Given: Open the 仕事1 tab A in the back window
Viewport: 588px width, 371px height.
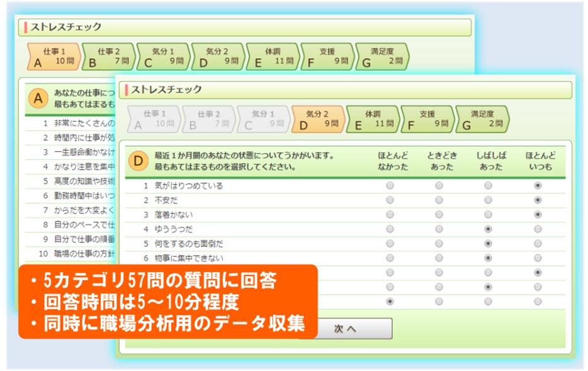Looking at the screenshot, I should [54, 57].
